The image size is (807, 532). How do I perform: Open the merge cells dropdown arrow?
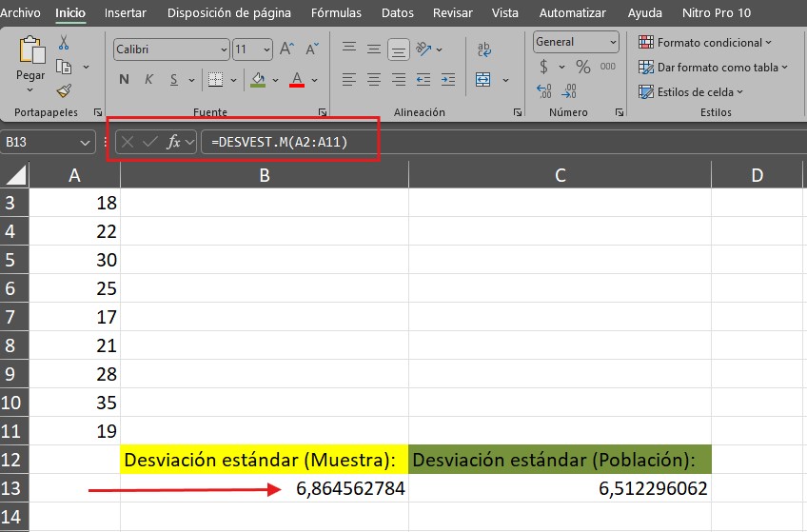[x=505, y=80]
